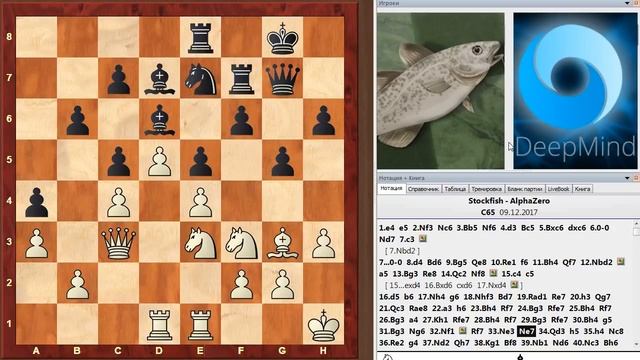Open the diagram icon after 7.c3
Viewport: 640px width, 360px height.
point(422,238)
